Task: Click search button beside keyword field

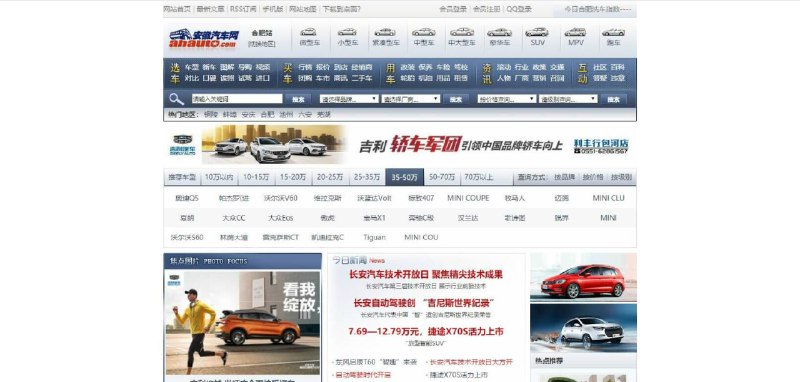Action: click(x=298, y=99)
